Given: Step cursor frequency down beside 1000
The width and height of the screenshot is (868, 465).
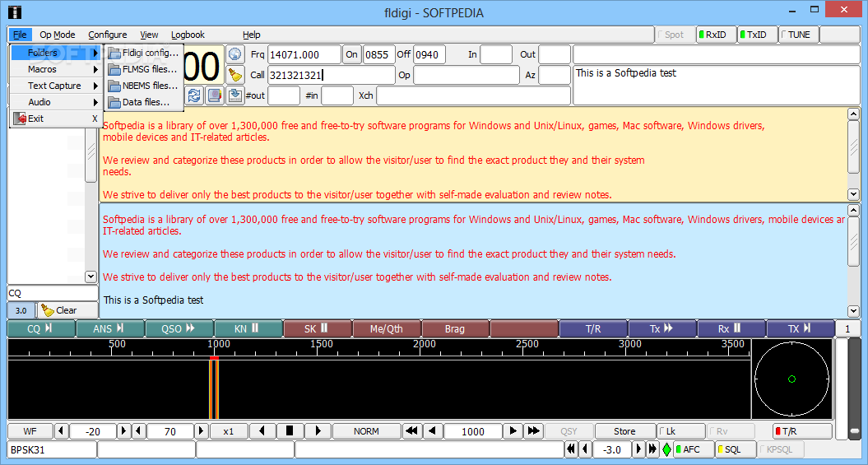Looking at the screenshot, I should click(433, 430).
